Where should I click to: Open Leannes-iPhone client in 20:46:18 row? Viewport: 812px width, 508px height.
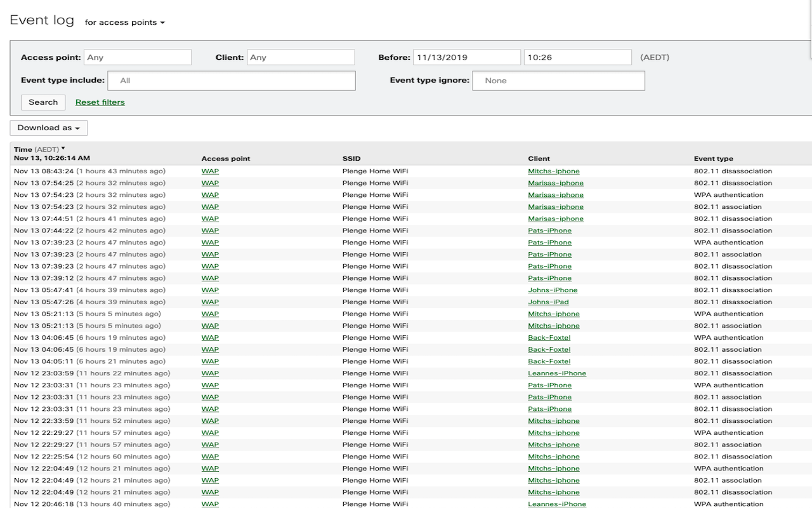tap(557, 504)
